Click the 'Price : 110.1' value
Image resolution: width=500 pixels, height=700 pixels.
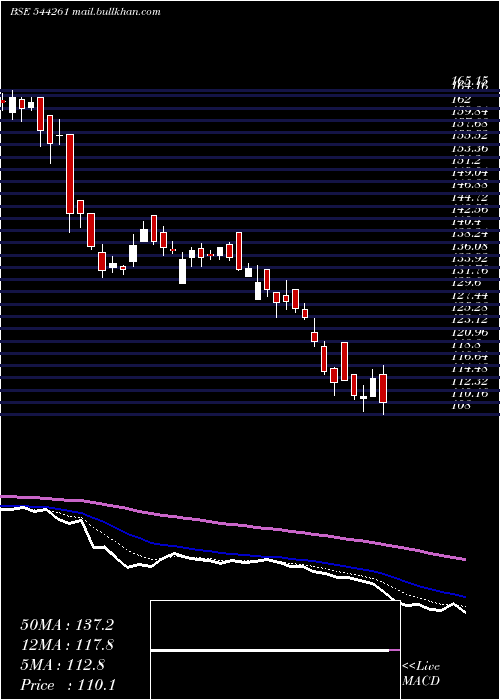tap(68, 685)
